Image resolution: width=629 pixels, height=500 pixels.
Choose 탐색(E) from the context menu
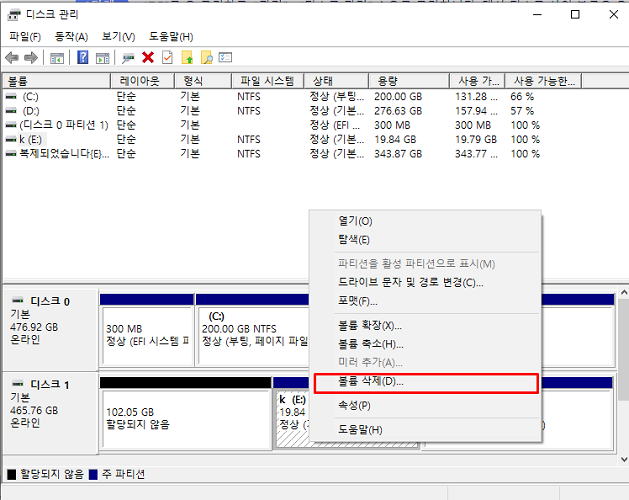click(426, 240)
